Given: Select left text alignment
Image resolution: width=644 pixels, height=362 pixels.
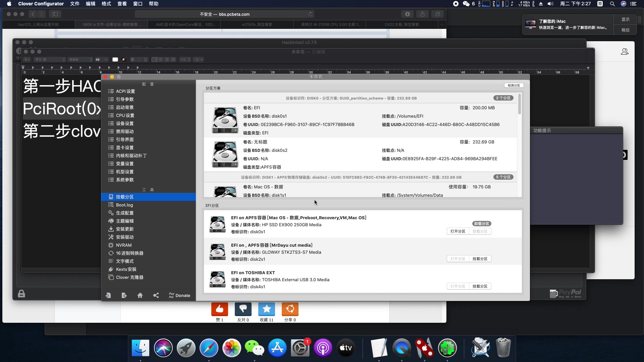Looking at the screenshot, I should [x=154, y=60].
